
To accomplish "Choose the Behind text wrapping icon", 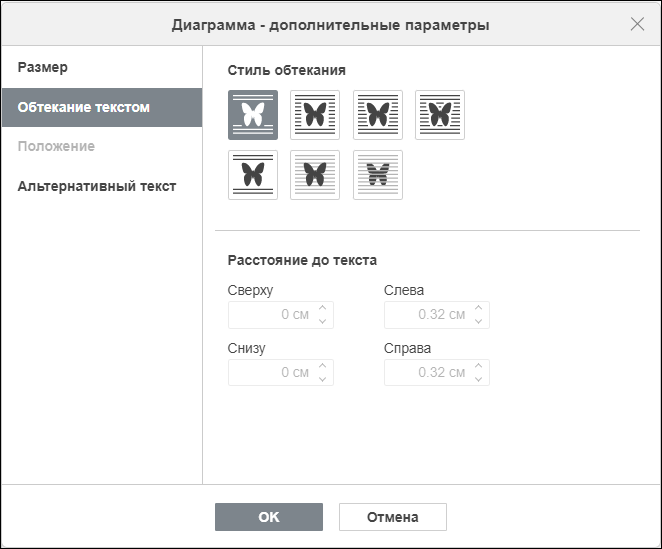I will [x=378, y=175].
